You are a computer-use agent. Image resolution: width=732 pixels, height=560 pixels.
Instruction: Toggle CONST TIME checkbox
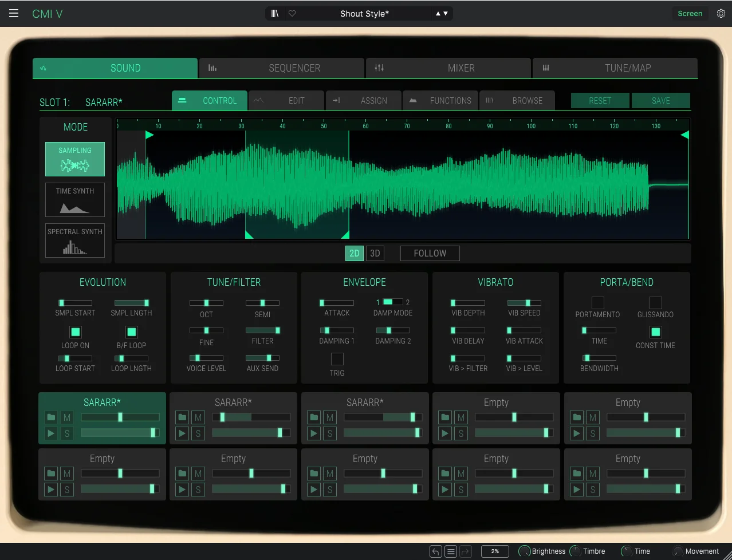click(656, 332)
